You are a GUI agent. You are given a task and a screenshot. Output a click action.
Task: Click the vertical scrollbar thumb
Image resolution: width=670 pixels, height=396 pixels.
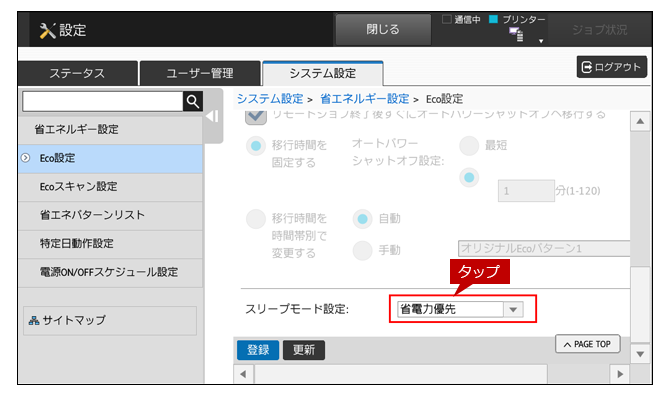[x=640, y=304]
